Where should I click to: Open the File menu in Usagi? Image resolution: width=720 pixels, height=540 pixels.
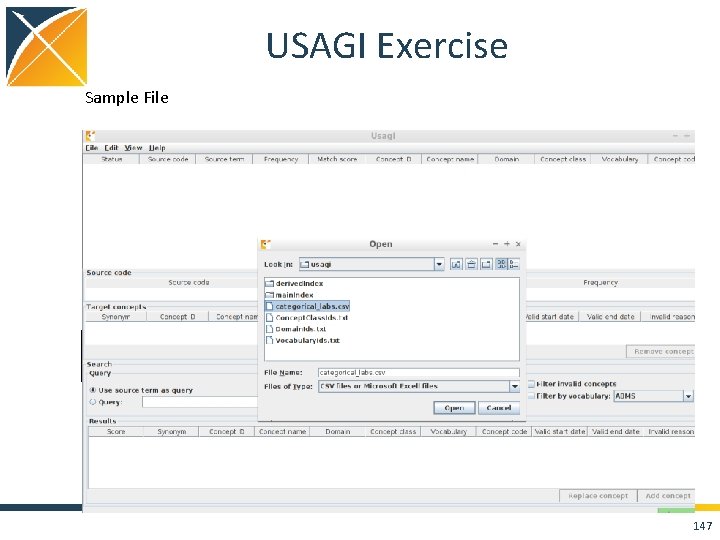pos(92,148)
